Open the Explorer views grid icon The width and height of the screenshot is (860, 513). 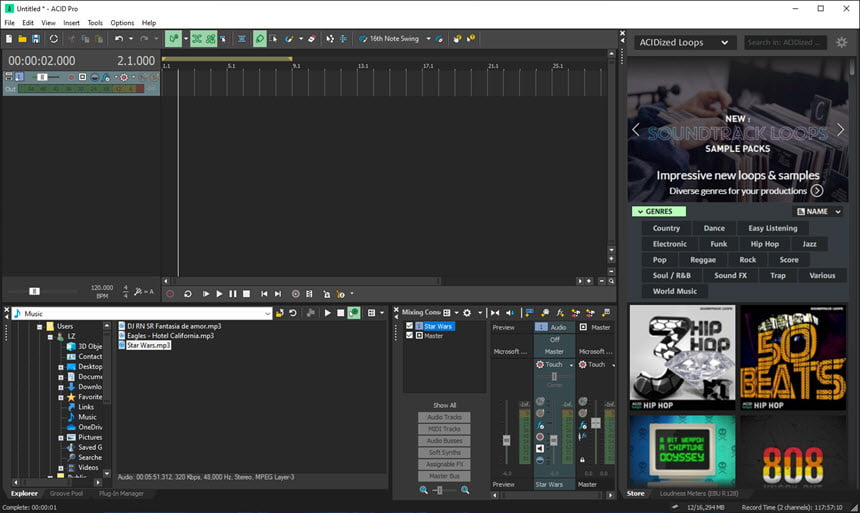[x=371, y=313]
